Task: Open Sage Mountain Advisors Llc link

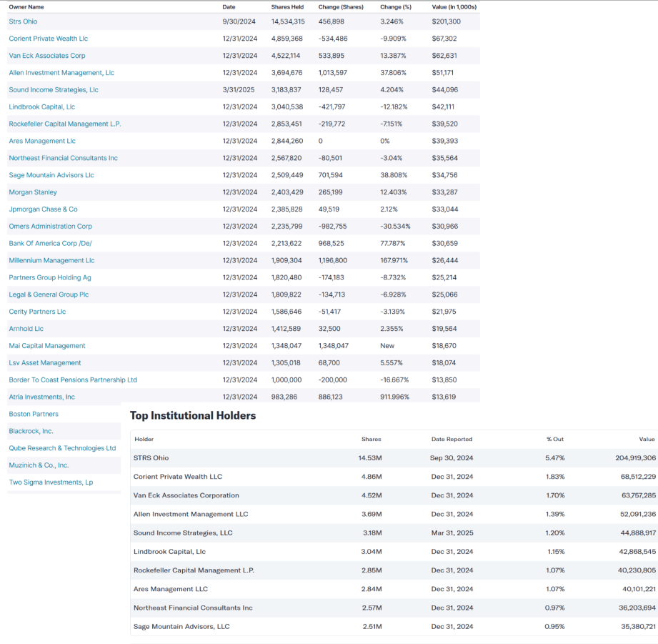Action: point(51,175)
